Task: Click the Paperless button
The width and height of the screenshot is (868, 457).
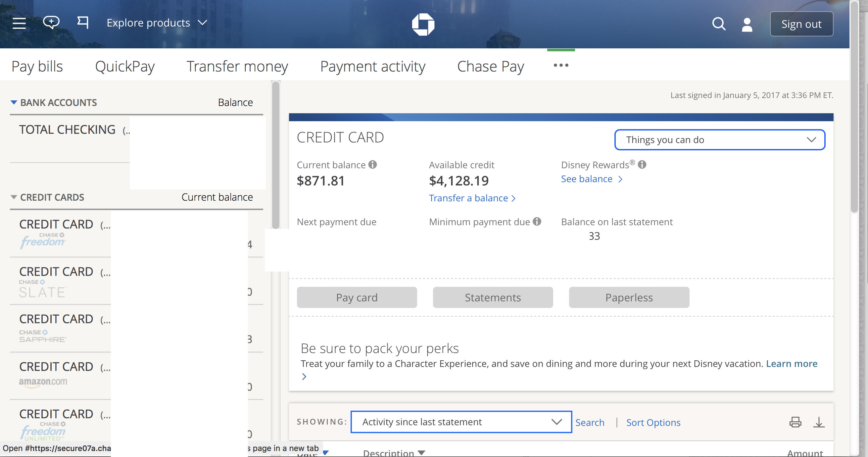Action: [x=629, y=297]
